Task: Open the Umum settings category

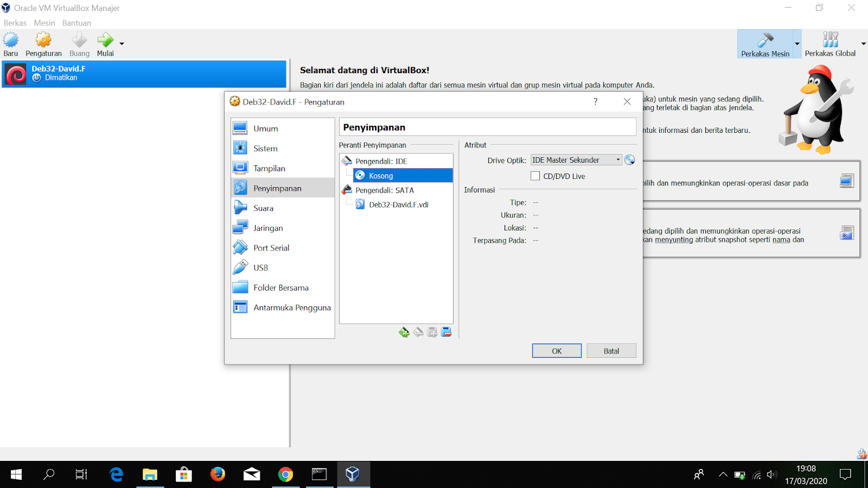Action: click(283, 129)
